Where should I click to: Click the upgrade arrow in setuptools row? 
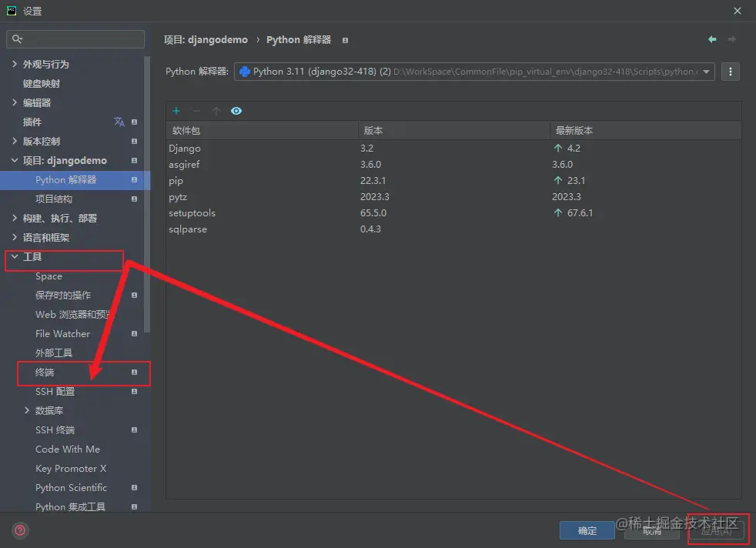pos(558,212)
